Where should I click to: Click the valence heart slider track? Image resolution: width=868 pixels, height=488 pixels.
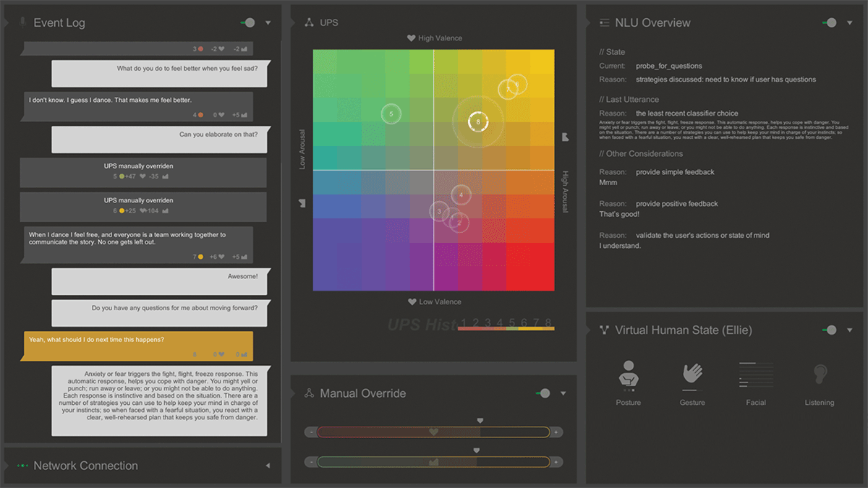(x=433, y=432)
